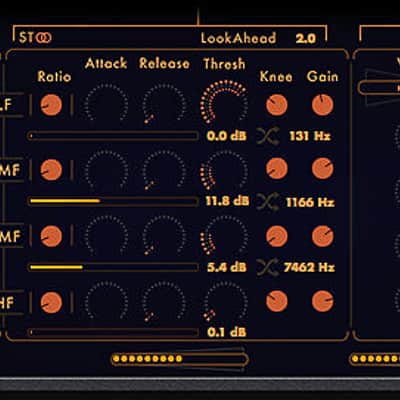
Task: Toggle the MF band button above 11.8 dB
Action: (x=11, y=170)
